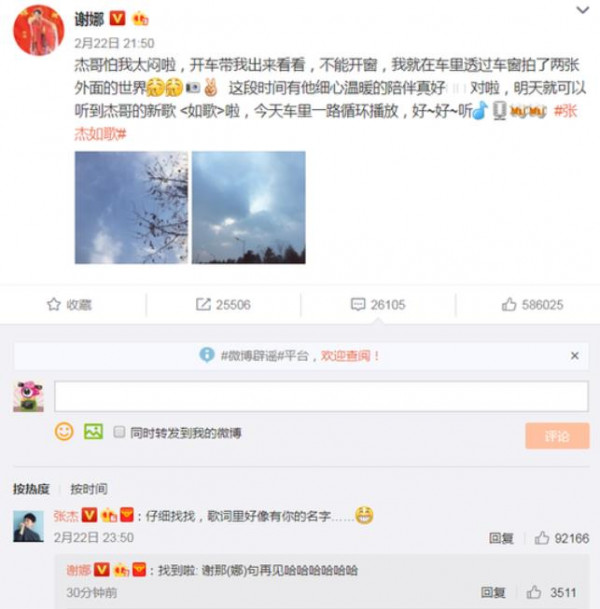This screenshot has width=600, height=609.
Task: Like 张杰's comment with 92166 likes
Action: tap(542, 538)
